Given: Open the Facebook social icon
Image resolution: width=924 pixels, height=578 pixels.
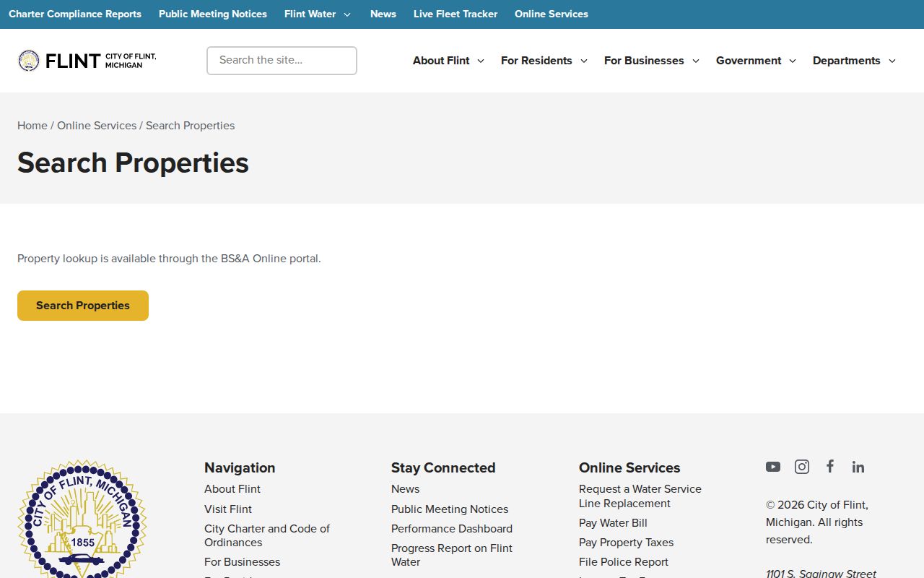Looking at the screenshot, I should [830, 466].
